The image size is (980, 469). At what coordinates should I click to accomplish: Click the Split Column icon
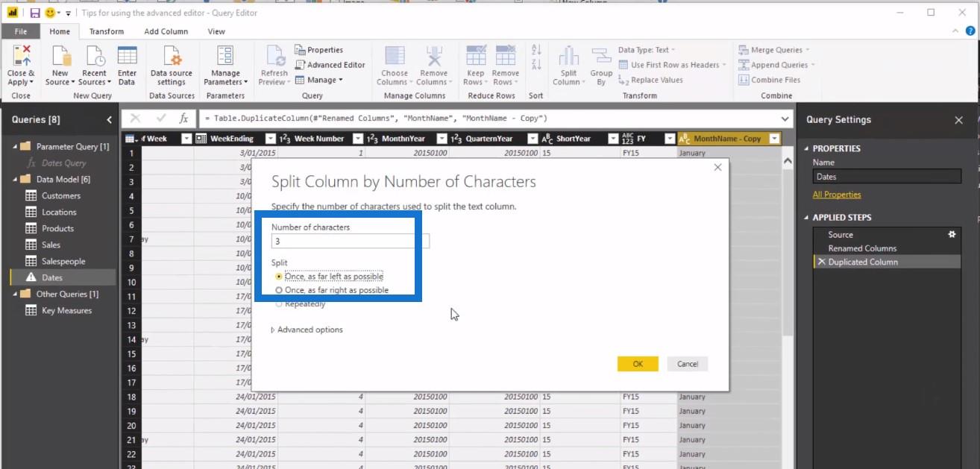tap(569, 56)
